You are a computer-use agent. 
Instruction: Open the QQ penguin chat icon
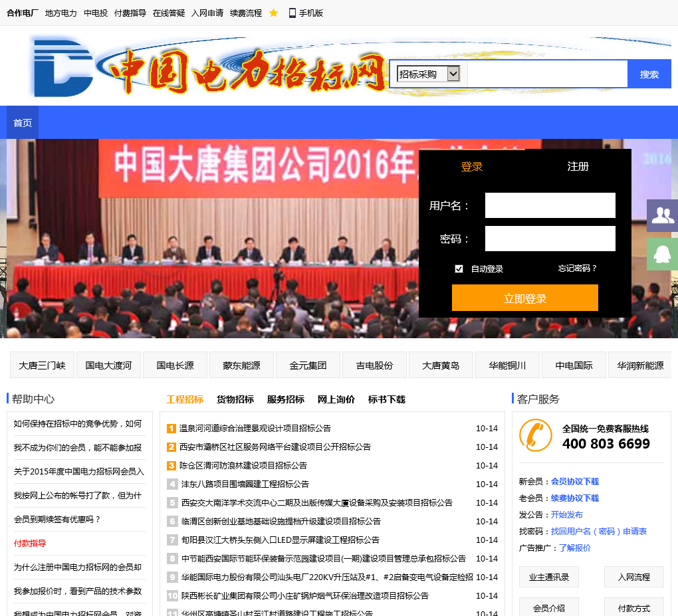coord(663,255)
